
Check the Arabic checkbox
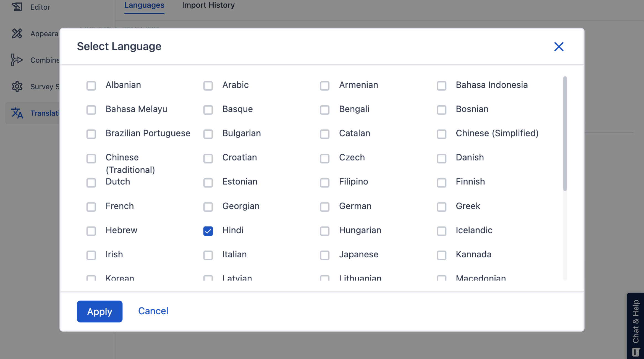(208, 86)
